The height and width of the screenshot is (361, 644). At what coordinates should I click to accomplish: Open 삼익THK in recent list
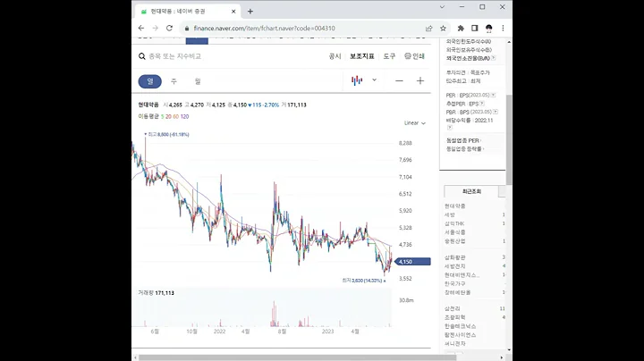[x=454, y=223]
